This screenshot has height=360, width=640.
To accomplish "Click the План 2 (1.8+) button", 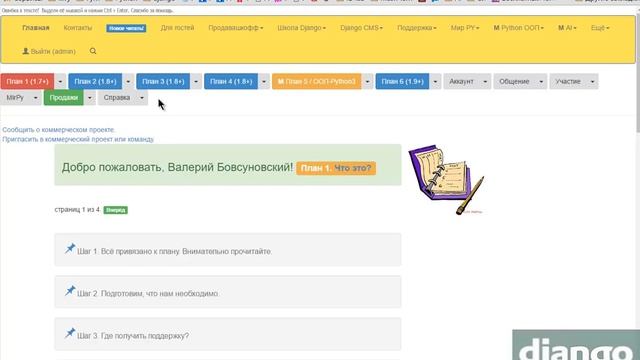I will pos(95,81).
